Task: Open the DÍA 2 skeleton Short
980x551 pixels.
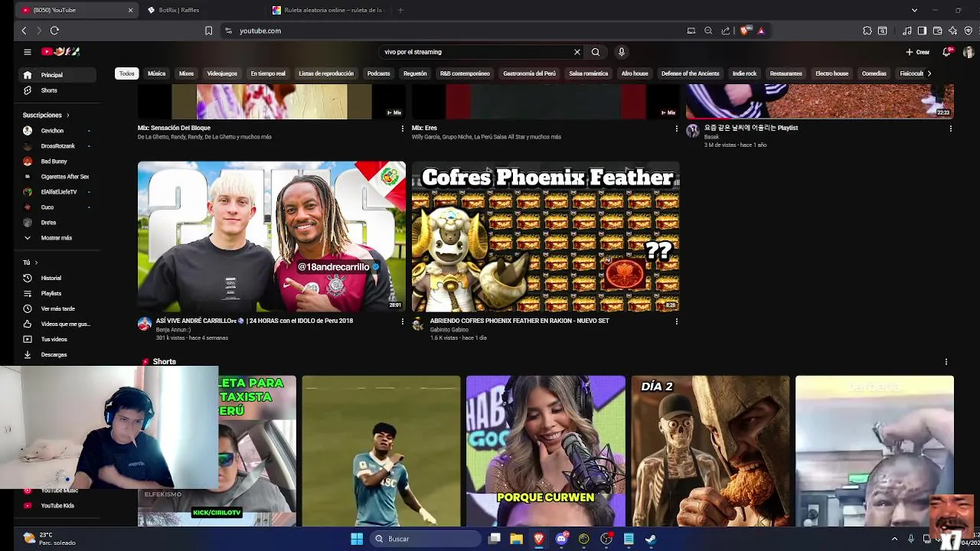Action: (710, 451)
